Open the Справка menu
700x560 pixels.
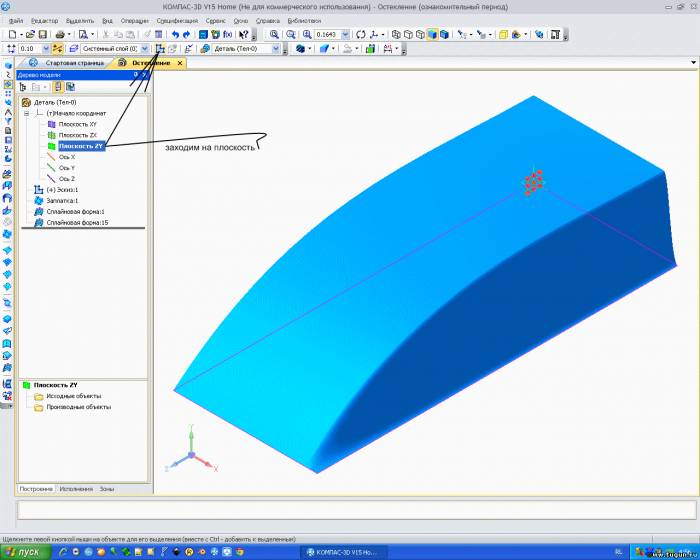click(x=268, y=21)
